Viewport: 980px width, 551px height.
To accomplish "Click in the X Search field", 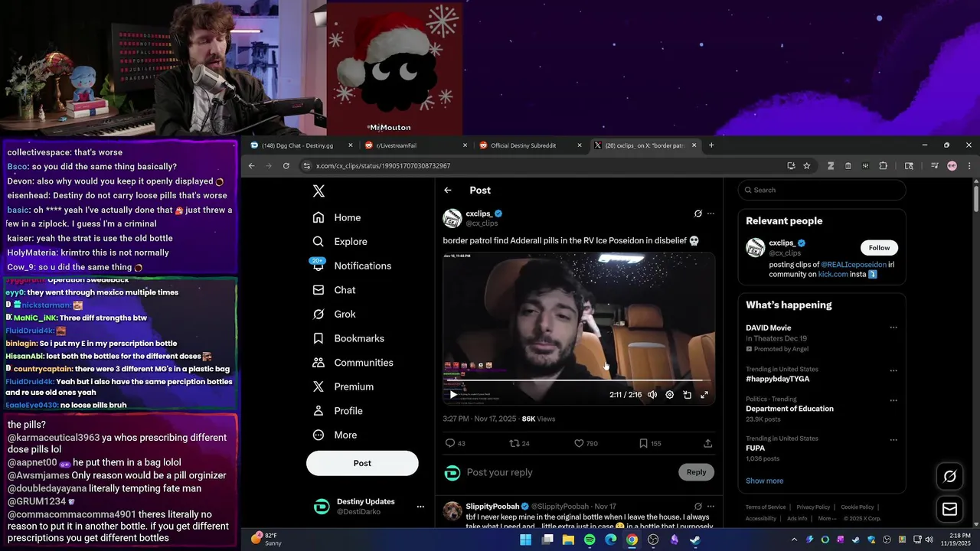I will coord(822,190).
